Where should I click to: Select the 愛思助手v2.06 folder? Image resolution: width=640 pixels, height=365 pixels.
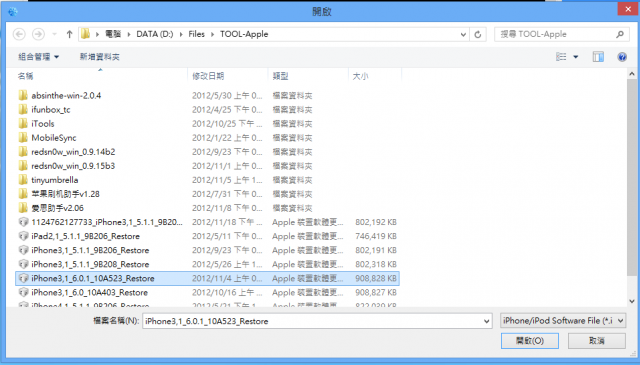coord(57,208)
